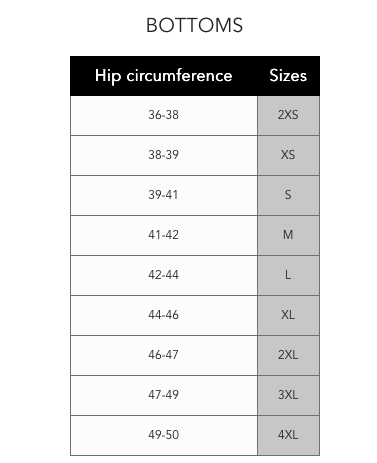
Task: Choose the M size cell
Action: pos(288,236)
